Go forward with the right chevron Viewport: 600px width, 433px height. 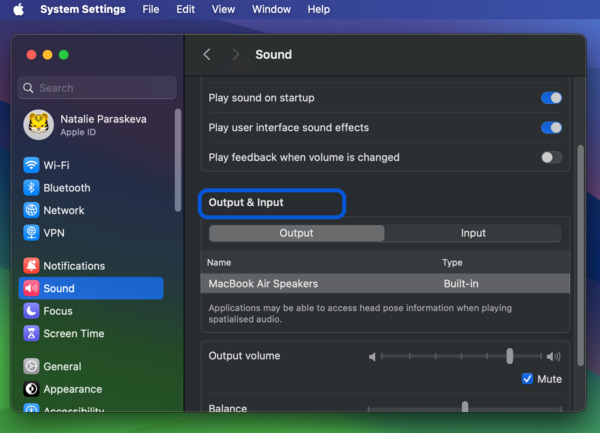[x=235, y=54]
